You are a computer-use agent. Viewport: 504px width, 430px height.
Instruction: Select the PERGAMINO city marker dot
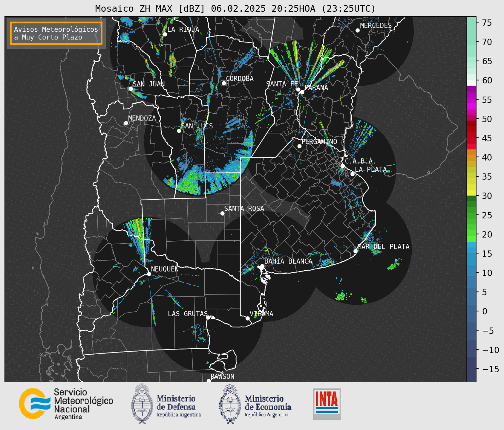click(299, 146)
